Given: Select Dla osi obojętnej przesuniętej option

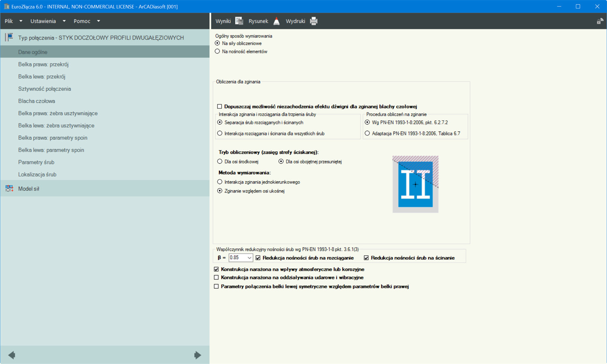Looking at the screenshot, I should coord(281,161).
